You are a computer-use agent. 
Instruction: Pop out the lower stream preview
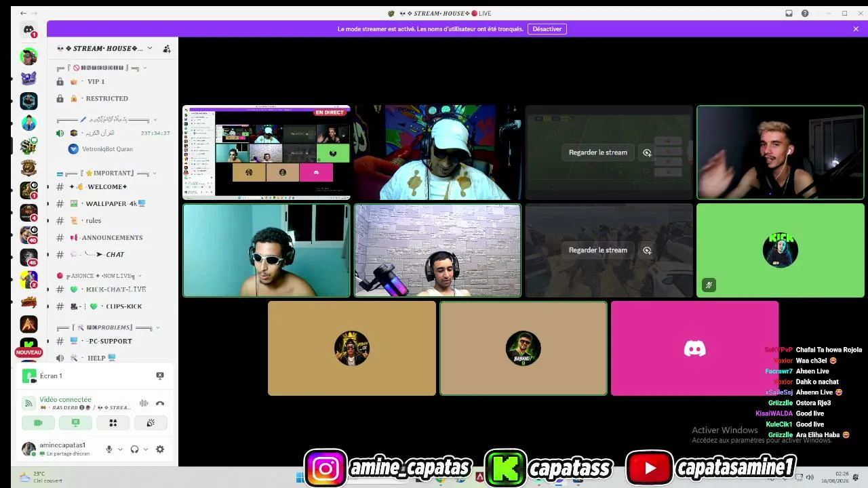647,250
